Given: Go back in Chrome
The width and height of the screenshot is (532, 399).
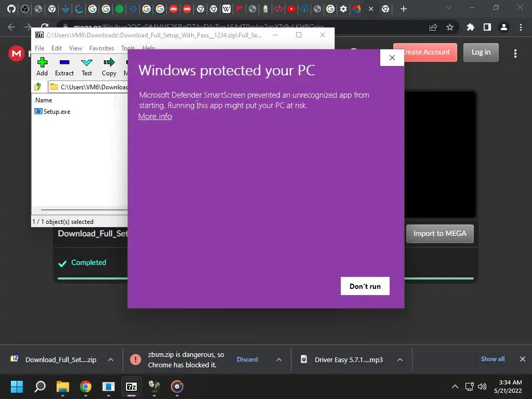Looking at the screenshot, I should pyautogui.click(x=11, y=27).
